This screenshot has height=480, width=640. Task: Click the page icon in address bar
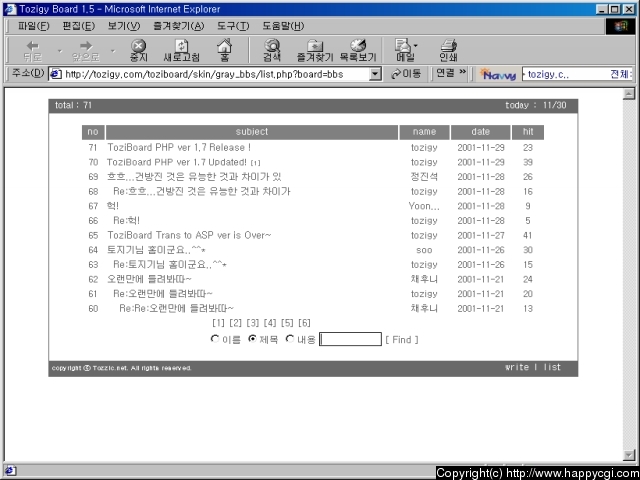[x=56, y=74]
